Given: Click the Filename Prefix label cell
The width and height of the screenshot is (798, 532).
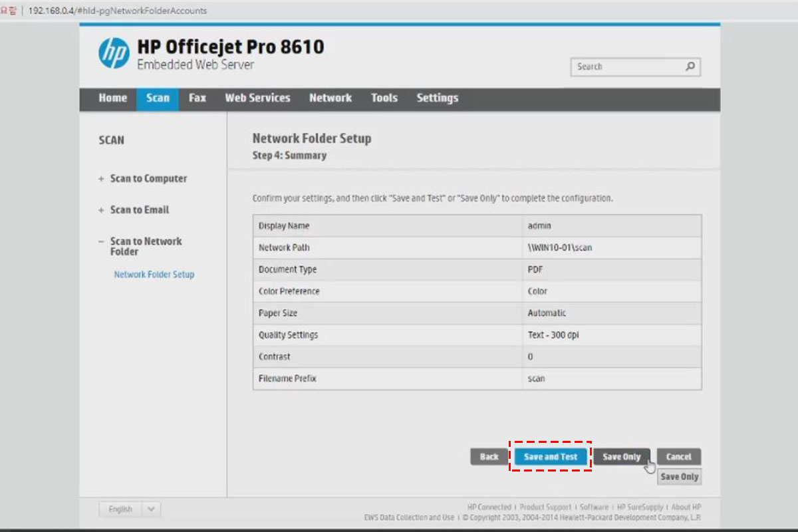Looking at the screenshot, I should coord(387,378).
